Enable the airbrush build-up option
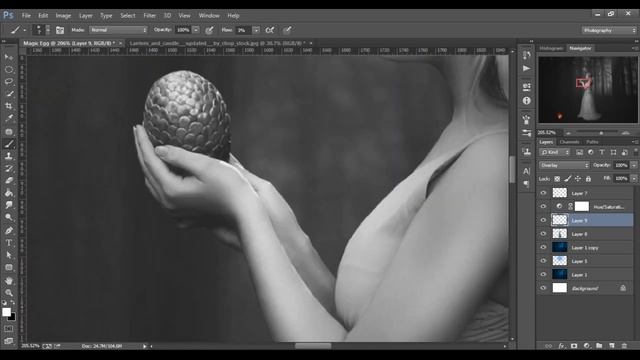This screenshot has height=360, width=640. point(269,30)
